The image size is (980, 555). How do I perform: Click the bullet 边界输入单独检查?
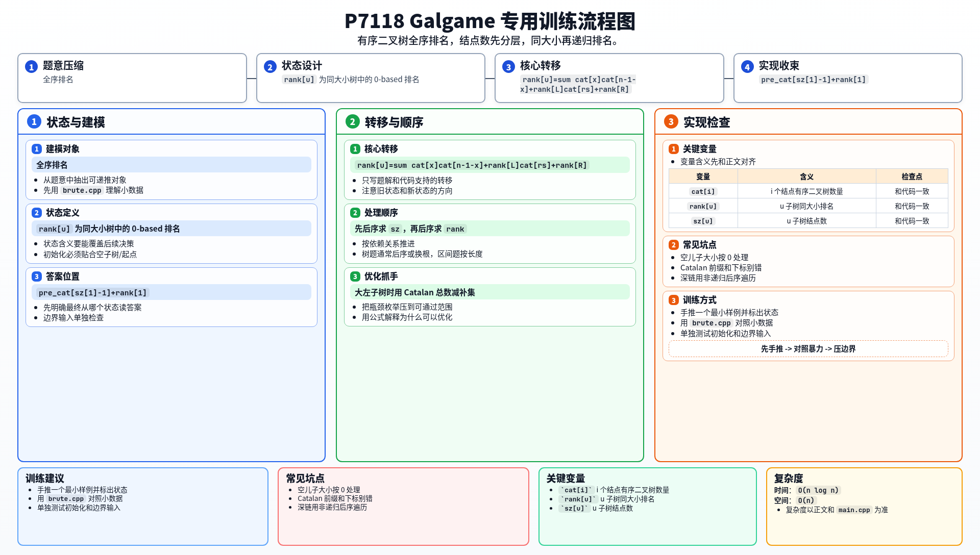tap(73, 318)
